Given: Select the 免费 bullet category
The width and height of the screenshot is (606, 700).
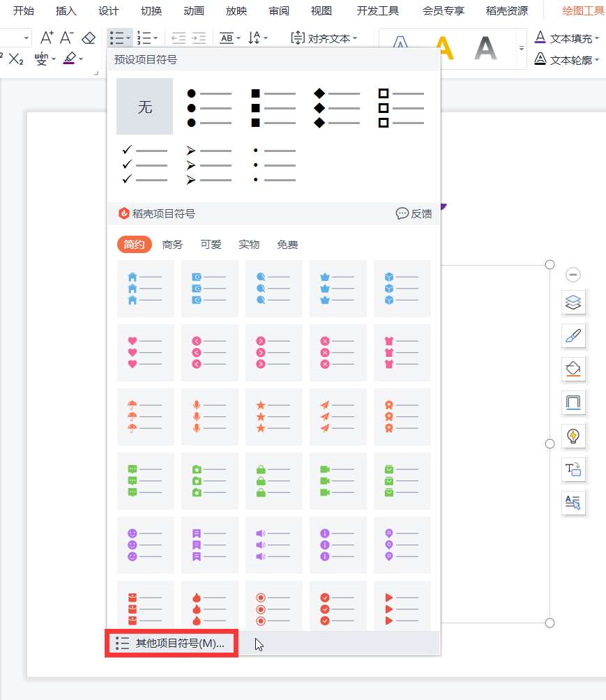Looking at the screenshot, I should (x=287, y=244).
